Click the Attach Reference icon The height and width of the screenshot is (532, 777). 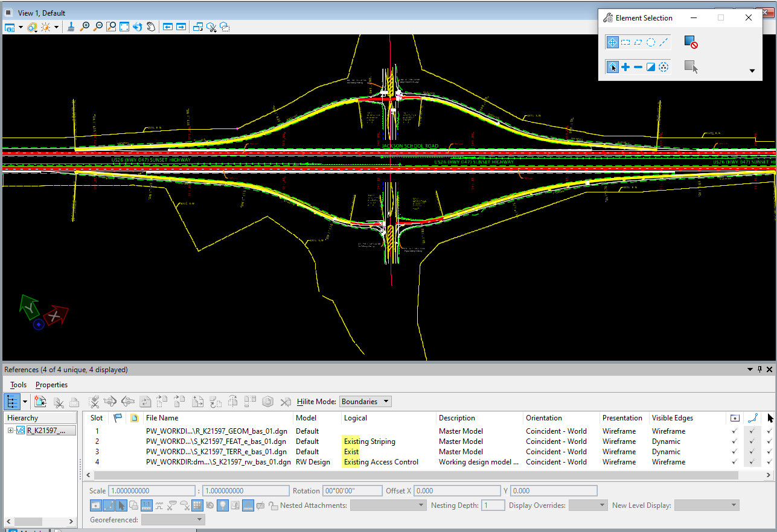tap(40, 402)
